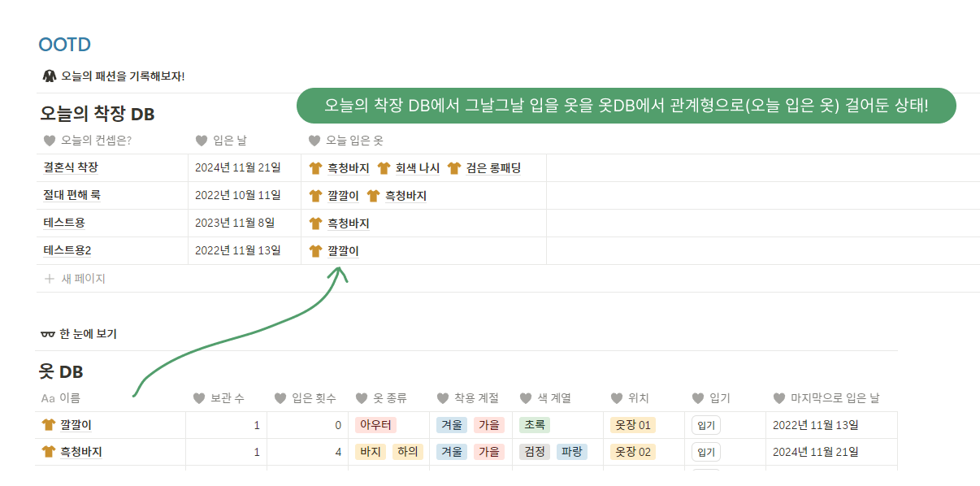This screenshot has width=980, height=486.
Task: Click the 2024년 11월 21일 date cell of 결혼식 착장
Action: click(x=237, y=168)
